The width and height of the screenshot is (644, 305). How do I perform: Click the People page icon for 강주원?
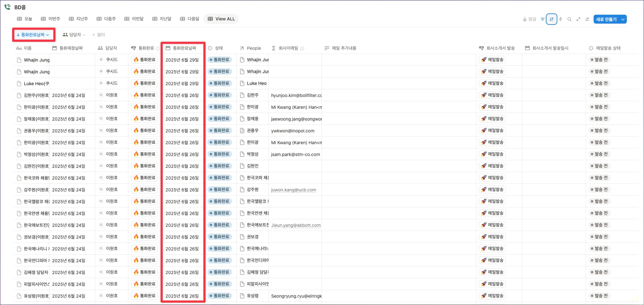coord(242,190)
